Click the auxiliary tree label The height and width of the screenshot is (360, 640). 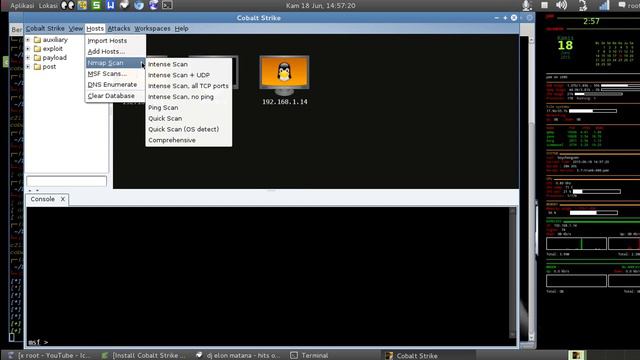(55, 40)
